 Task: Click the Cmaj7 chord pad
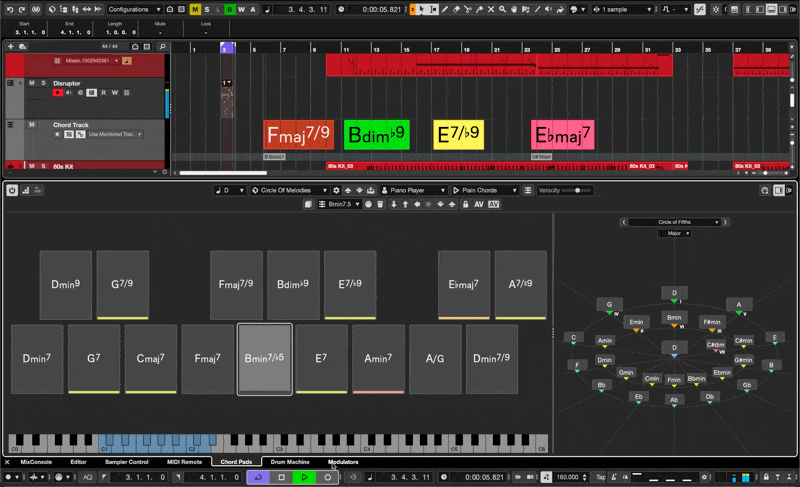151,358
